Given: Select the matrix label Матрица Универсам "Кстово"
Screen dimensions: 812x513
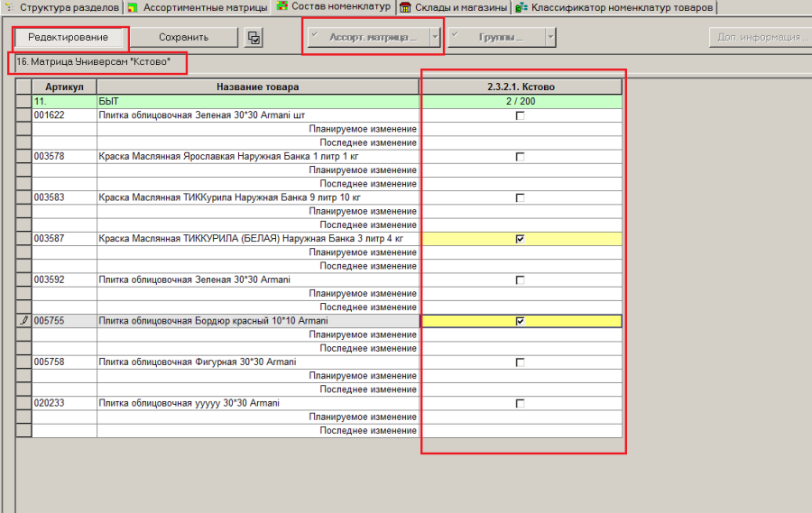Looking at the screenshot, I should (93, 61).
